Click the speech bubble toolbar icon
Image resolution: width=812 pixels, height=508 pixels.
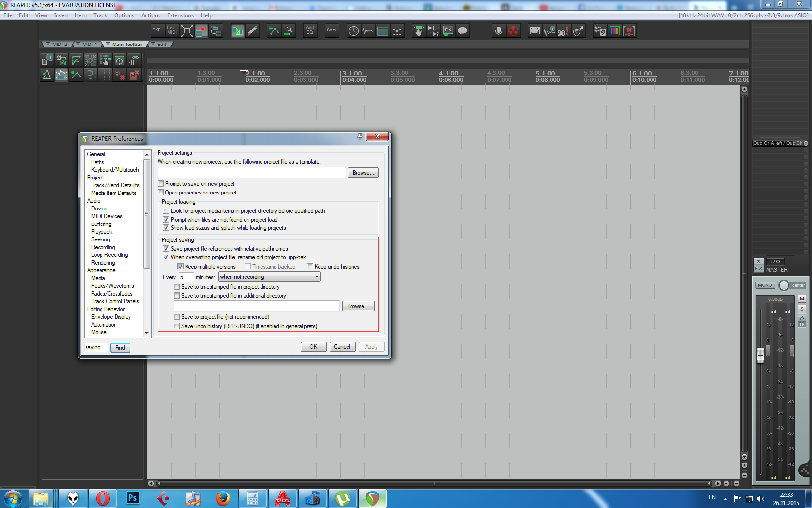[x=463, y=30]
